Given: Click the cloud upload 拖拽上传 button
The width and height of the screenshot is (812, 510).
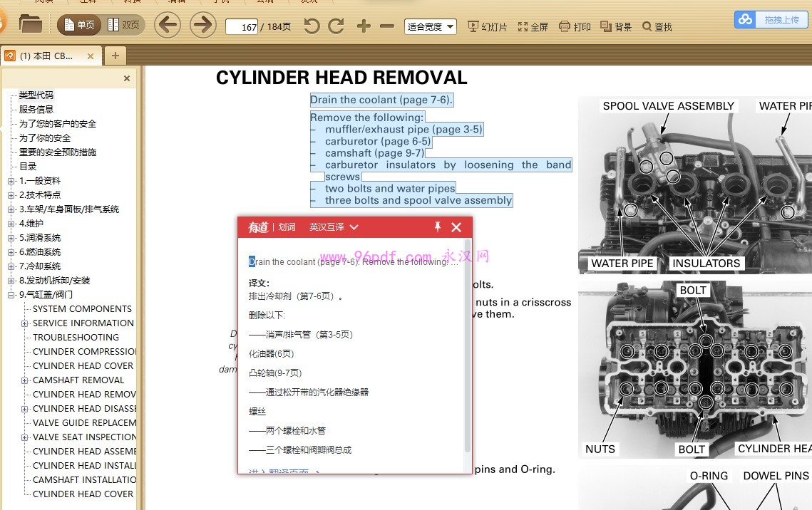Looking at the screenshot, I should point(771,20).
